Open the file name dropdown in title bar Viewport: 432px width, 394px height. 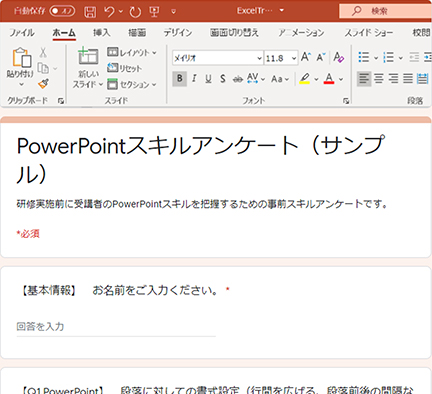282,11
